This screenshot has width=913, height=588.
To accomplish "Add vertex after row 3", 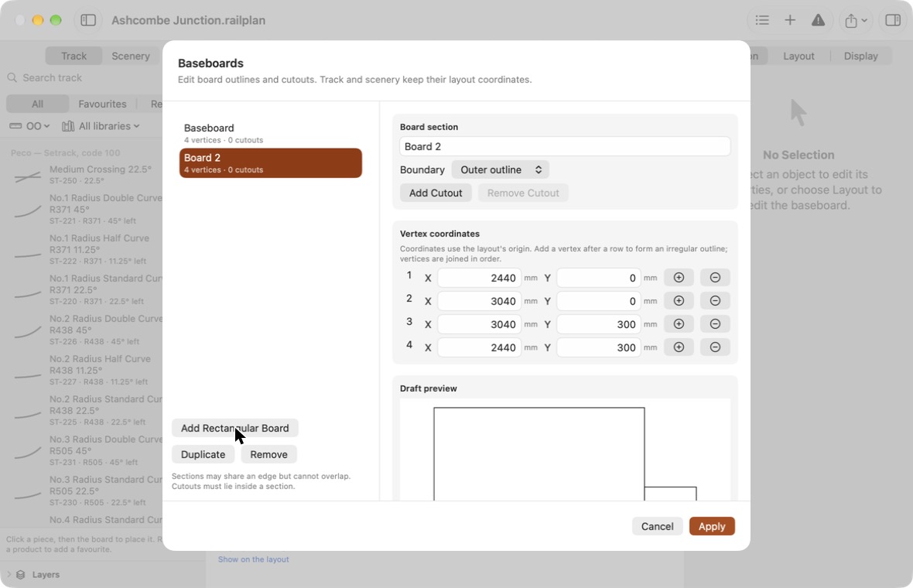I will pyautogui.click(x=679, y=324).
